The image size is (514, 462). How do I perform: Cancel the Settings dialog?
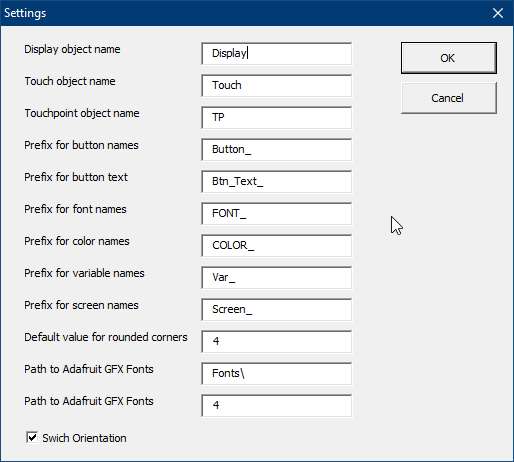tap(449, 98)
